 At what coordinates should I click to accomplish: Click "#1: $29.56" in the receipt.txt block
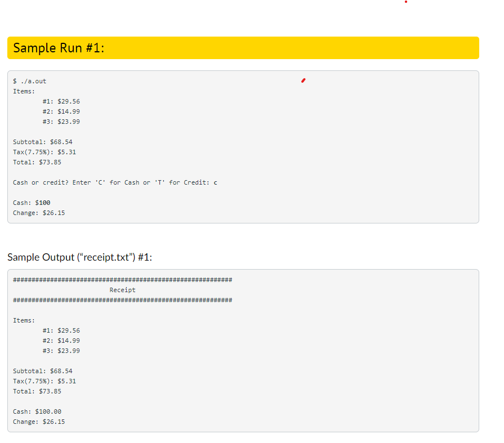61,330
